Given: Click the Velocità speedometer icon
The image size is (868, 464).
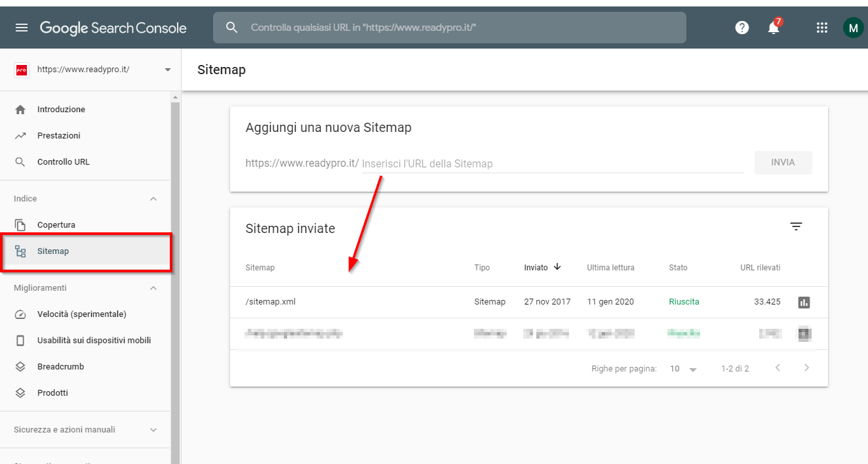Looking at the screenshot, I should point(20,314).
